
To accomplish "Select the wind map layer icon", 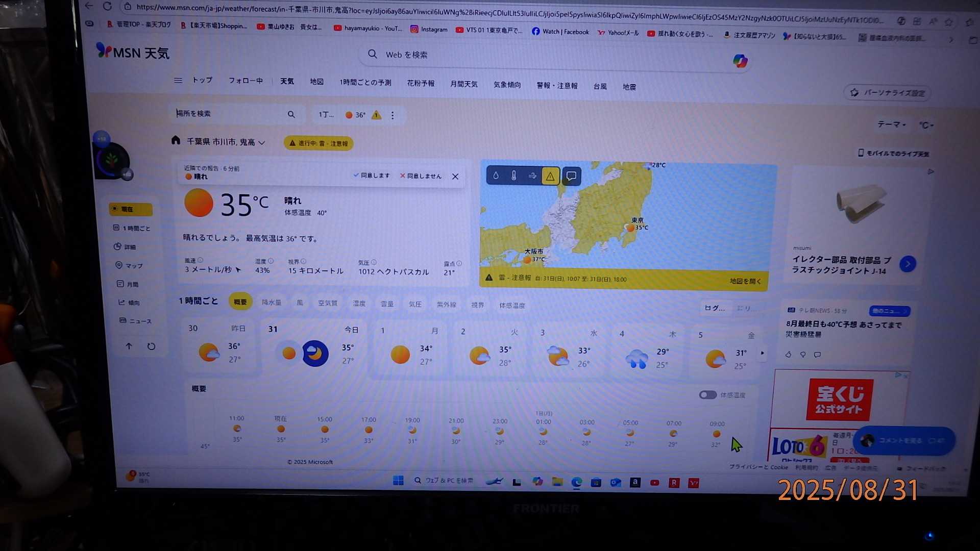I will click(x=532, y=176).
